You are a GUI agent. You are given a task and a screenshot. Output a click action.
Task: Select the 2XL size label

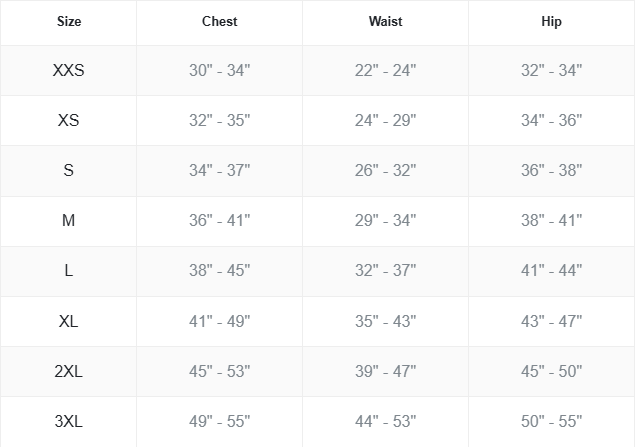(x=68, y=371)
